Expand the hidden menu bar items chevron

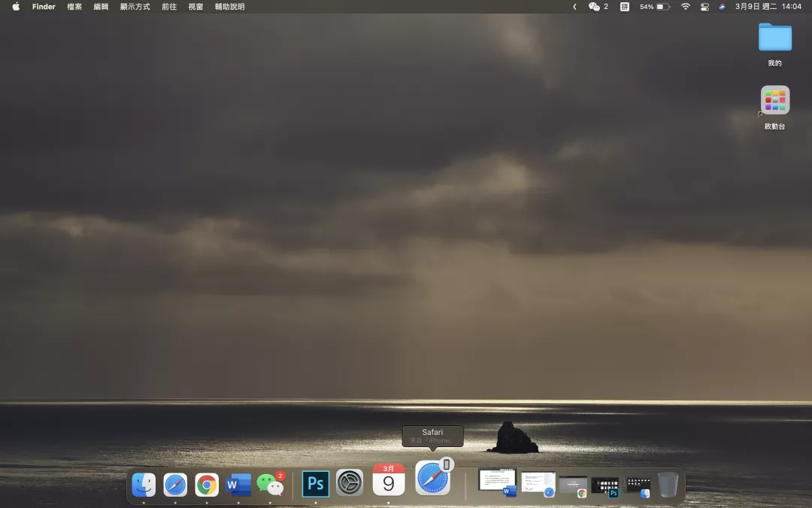(574, 7)
